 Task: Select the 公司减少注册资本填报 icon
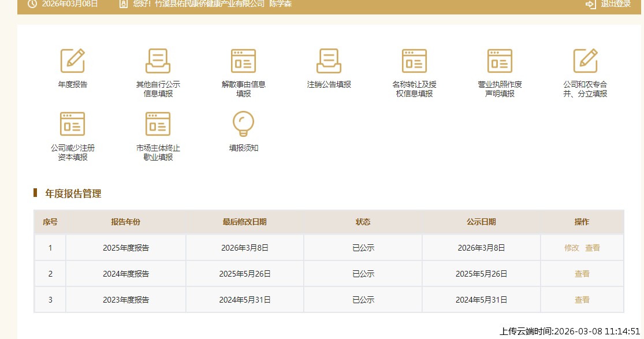pos(73,124)
